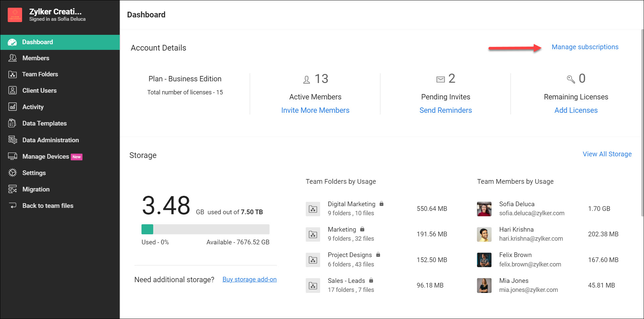Open the Manage subscriptions link
Viewport: 644px width, 319px height.
[x=585, y=47]
